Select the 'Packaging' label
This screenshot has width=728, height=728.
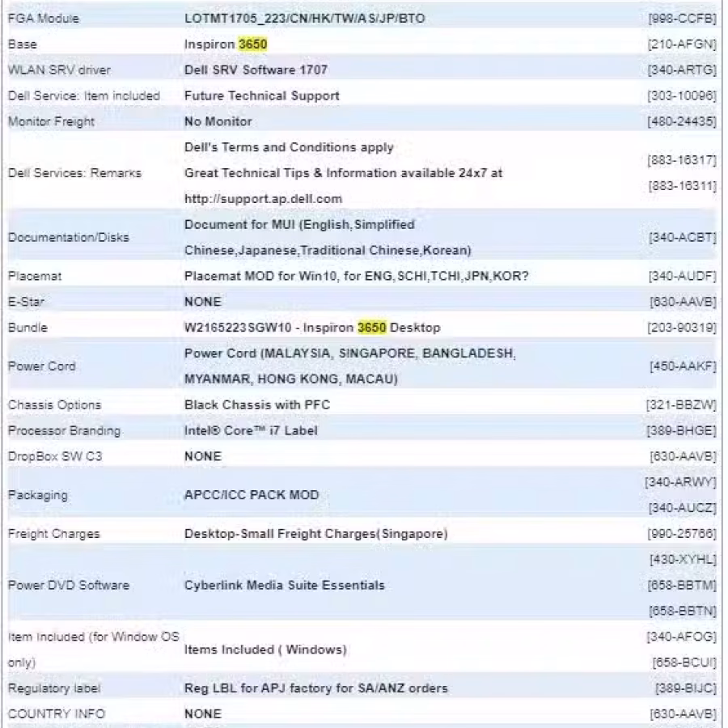click(x=37, y=495)
